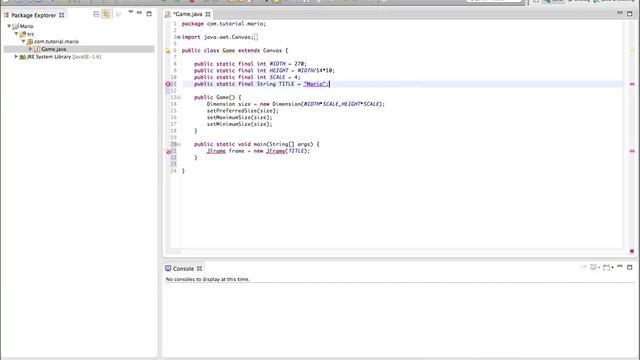Minimize the Package Explorer view
The image size is (640, 360).
(x=140, y=13)
